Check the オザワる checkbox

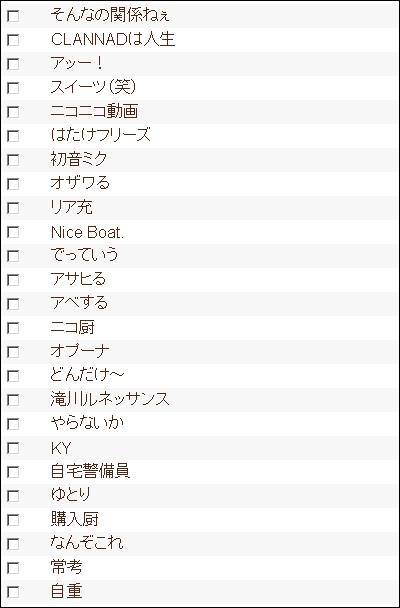tap(13, 184)
